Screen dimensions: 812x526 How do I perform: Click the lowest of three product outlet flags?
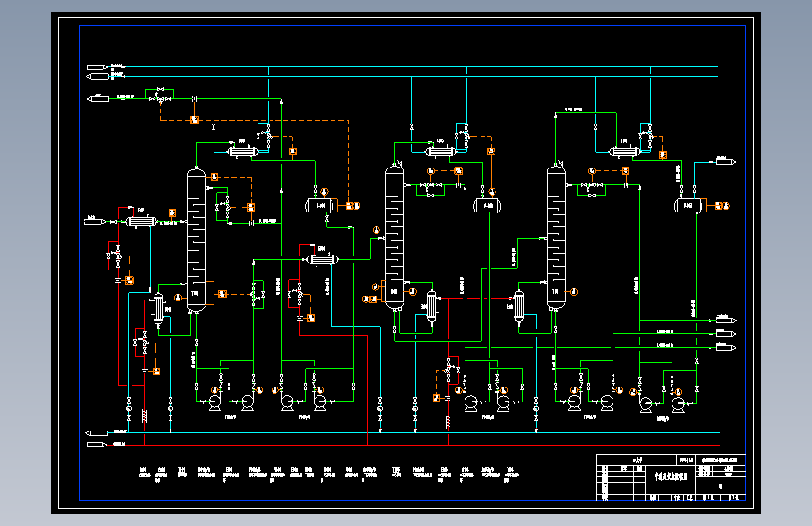point(726,347)
